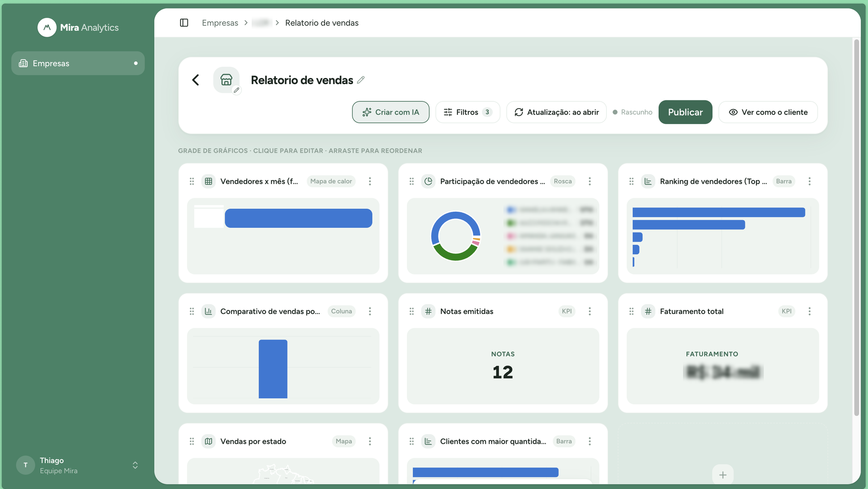This screenshot has width=868, height=489.
Task: Click Criar com IA button
Action: coord(391,112)
